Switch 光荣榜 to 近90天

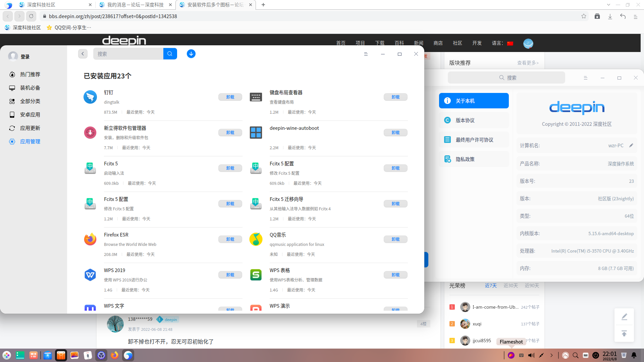pyautogui.click(x=532, y=286)
